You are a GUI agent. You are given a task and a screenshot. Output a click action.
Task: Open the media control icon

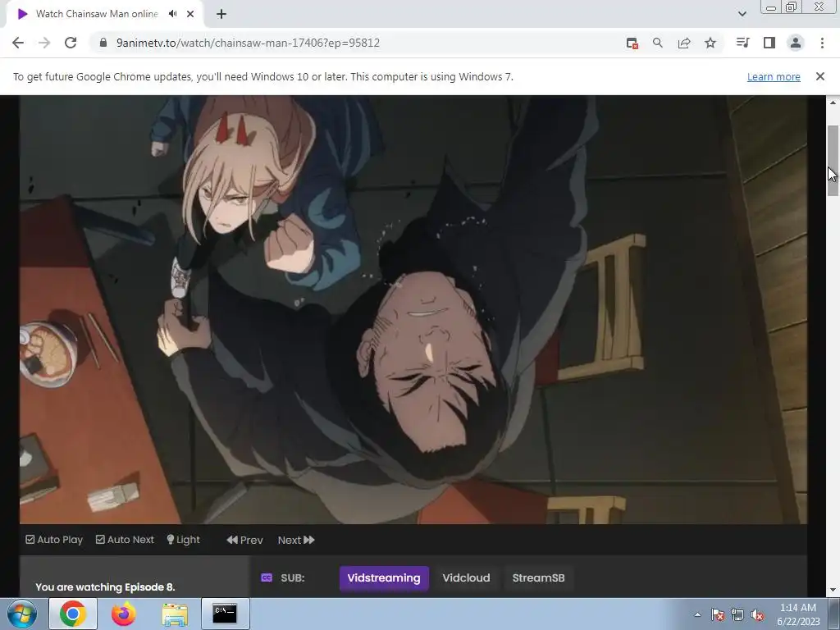(742, 43)
